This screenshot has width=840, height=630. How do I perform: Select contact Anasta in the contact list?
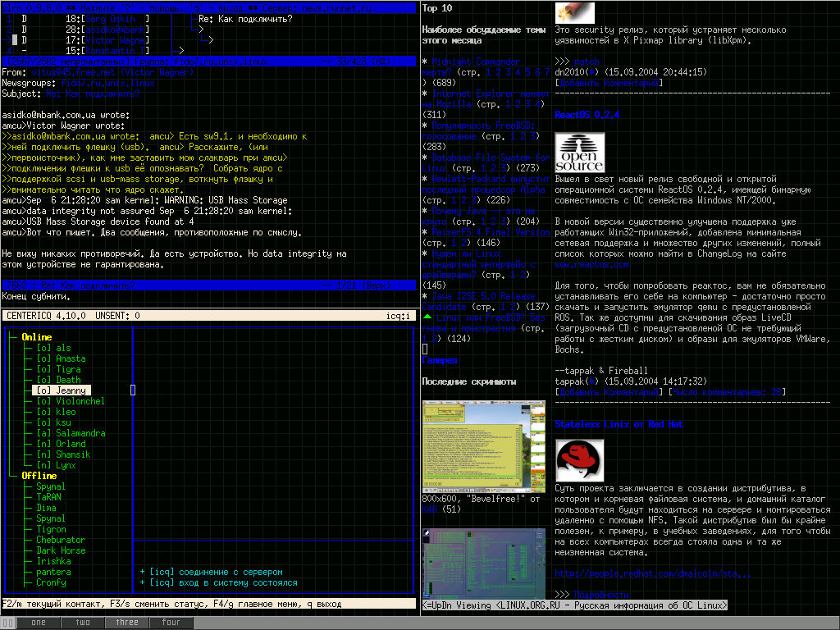(61, 358)
